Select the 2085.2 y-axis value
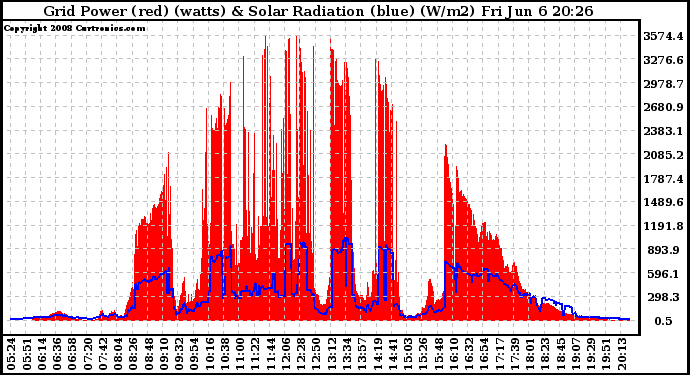The height and width of the screenshot is (375, 690). coord(663,155)
